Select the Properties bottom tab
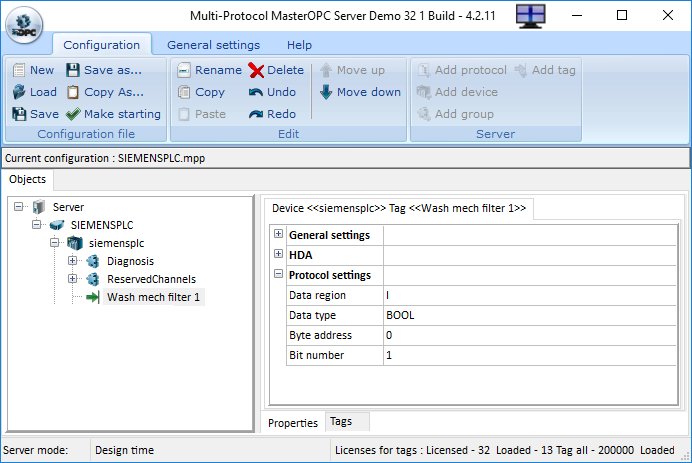This screenshot has height=463, width=692. pos(293,423)
